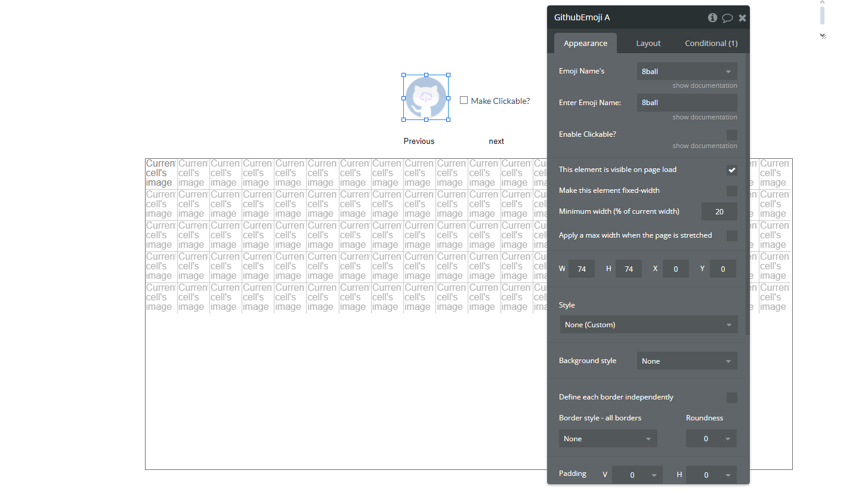The image size is (868, 498).
Task: Open the Border style dropdown
Action: 608,438
